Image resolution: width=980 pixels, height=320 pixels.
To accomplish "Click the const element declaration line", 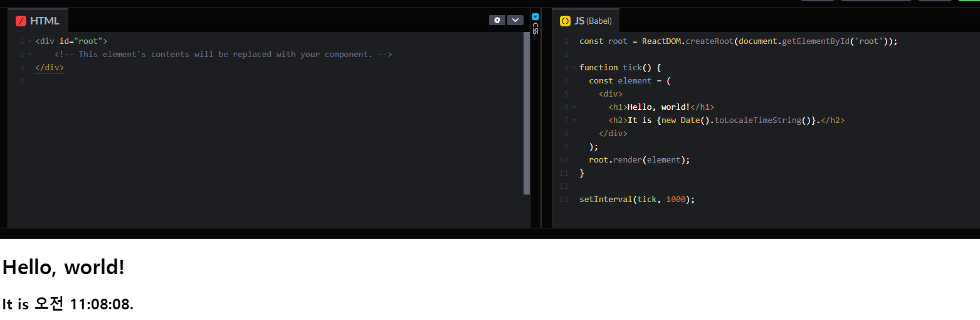I will (x=630, y=81).
